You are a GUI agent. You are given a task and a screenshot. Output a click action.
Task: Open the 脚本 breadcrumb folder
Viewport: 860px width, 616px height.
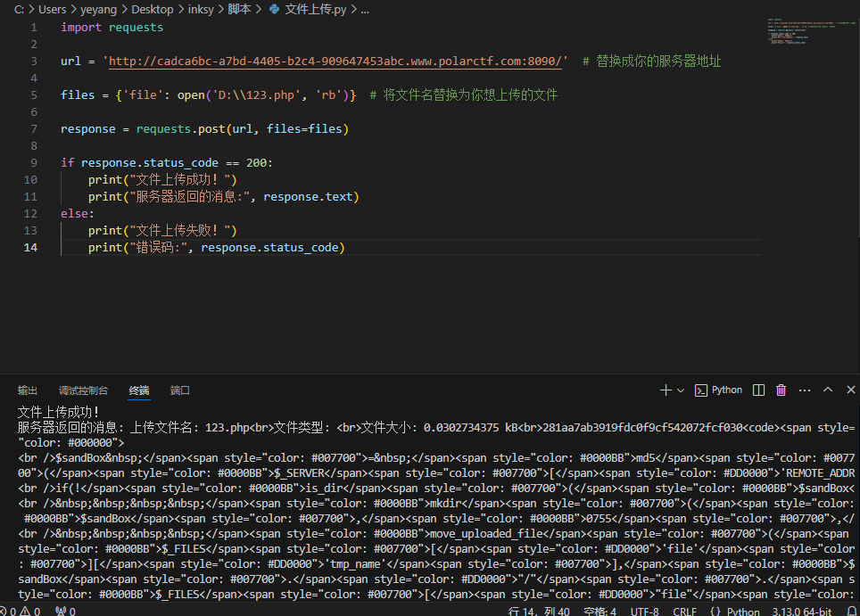click(239, 9)
